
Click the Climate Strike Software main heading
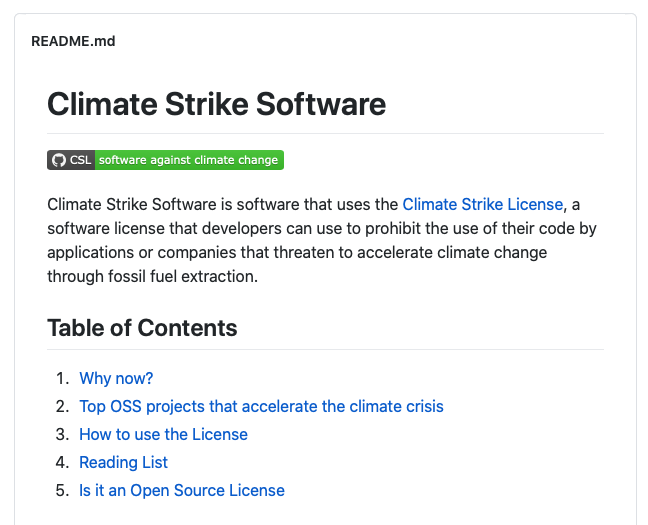coord(217,104)
